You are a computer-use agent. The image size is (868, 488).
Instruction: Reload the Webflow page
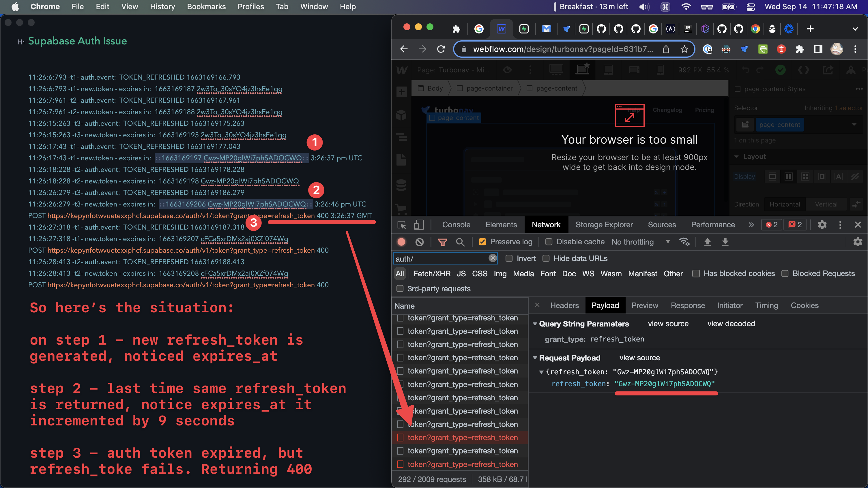point(441,49)
